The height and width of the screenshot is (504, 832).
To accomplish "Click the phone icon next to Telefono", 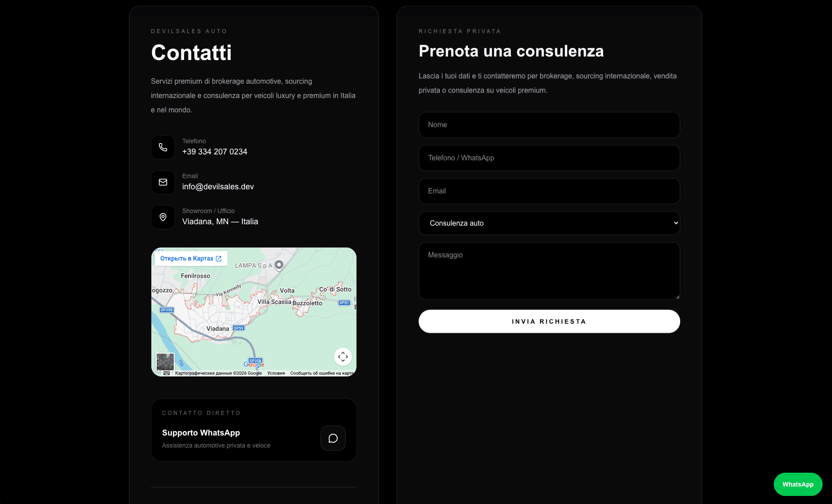I will point(163,147).
